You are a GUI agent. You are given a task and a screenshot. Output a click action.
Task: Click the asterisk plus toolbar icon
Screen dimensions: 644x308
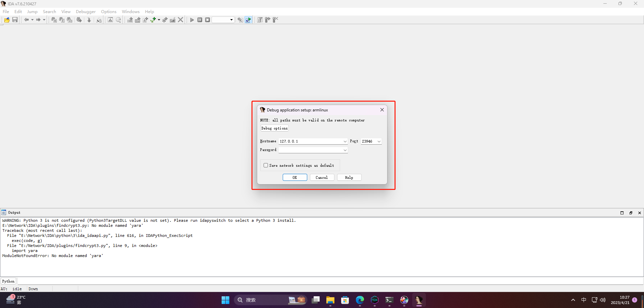tap(165, 20)
